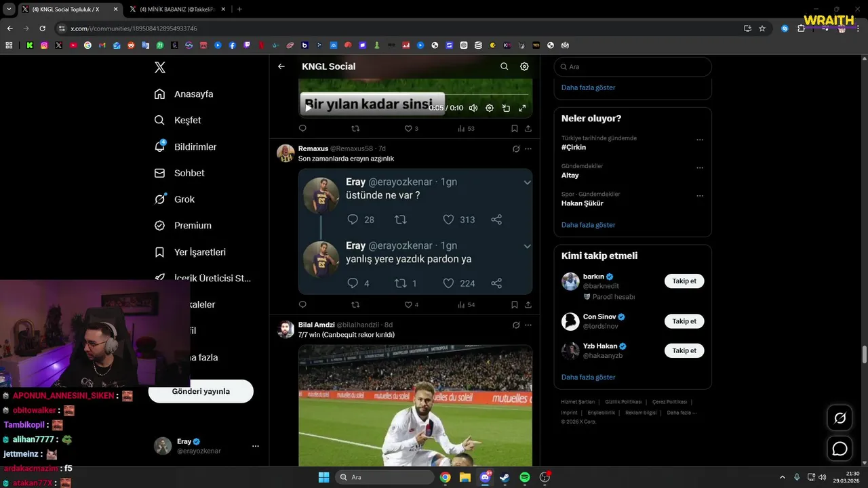868x488 pixels.
Task: Show hidden system tray icons
Action: [x=782, y=477]
